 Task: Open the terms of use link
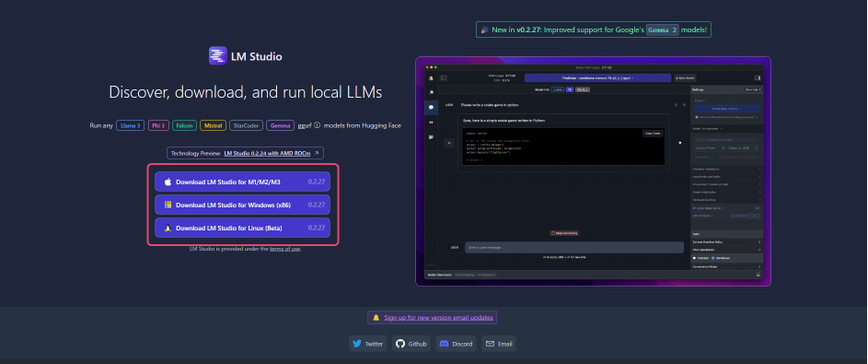coord(284,249)
